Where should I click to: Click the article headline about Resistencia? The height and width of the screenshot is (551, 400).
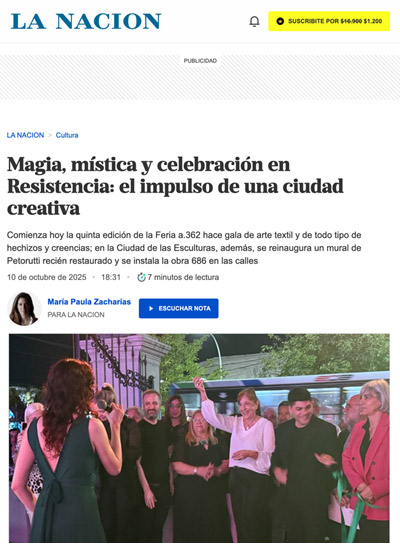[175, 186]
